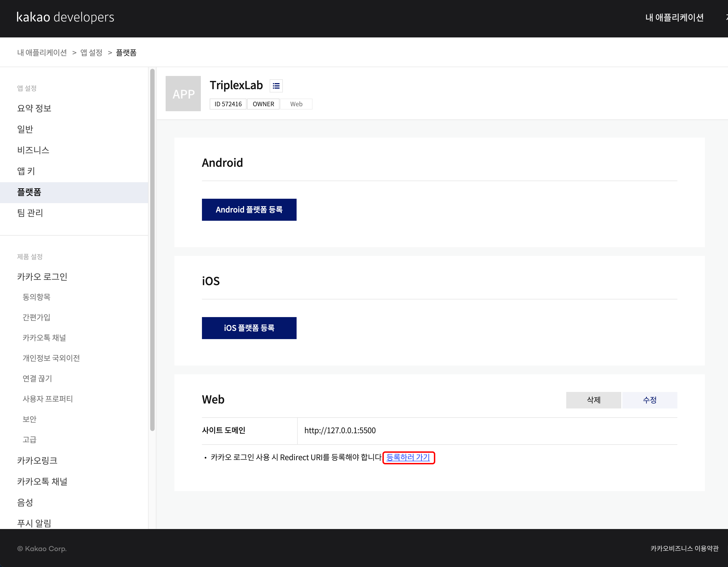The width and height of the screenshot is (728, 567).
Task: Open 카카오 로그인 in product settings
Action: [x=42, y=277]
